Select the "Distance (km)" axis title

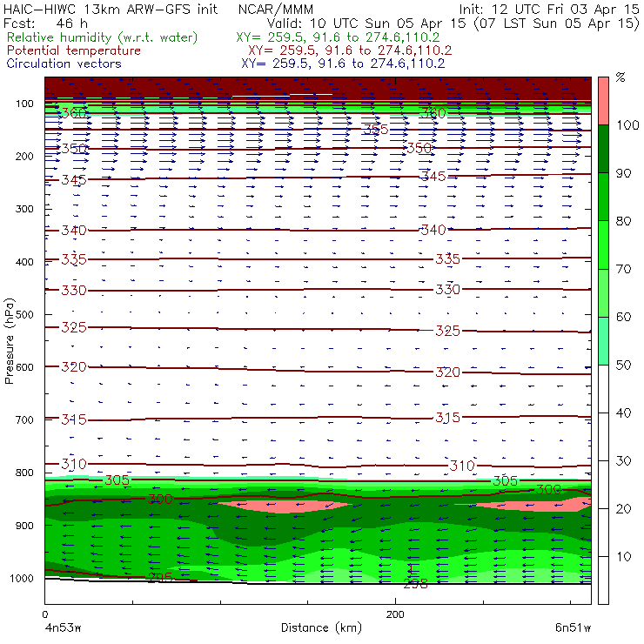click(321, 627)
